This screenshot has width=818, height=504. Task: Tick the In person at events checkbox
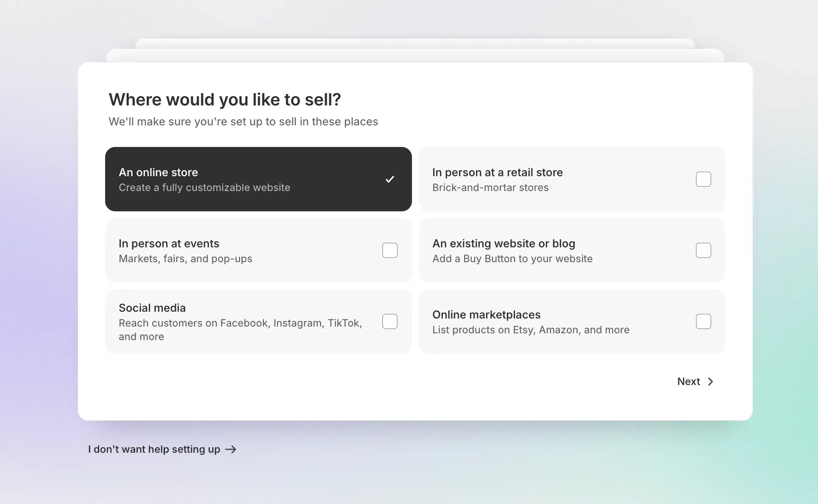pyautogui.click(x=390, y=250)
